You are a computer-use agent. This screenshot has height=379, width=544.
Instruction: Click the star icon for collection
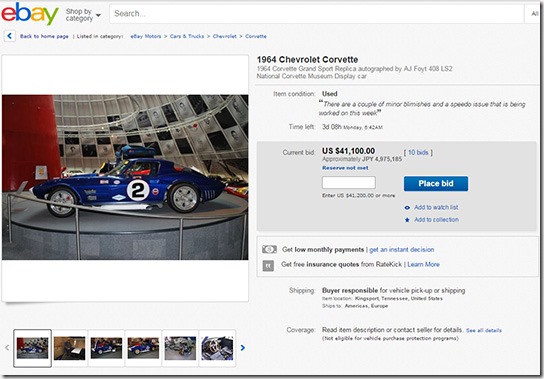(x=407, y=220)
